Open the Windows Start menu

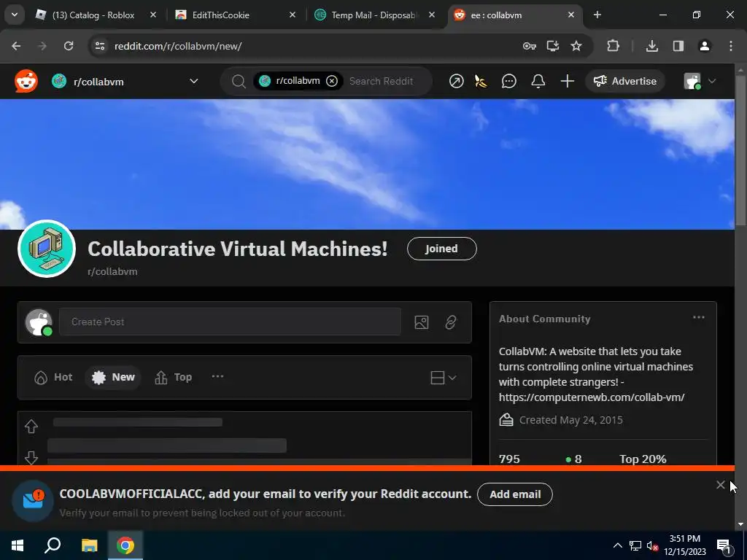point(18,545)
